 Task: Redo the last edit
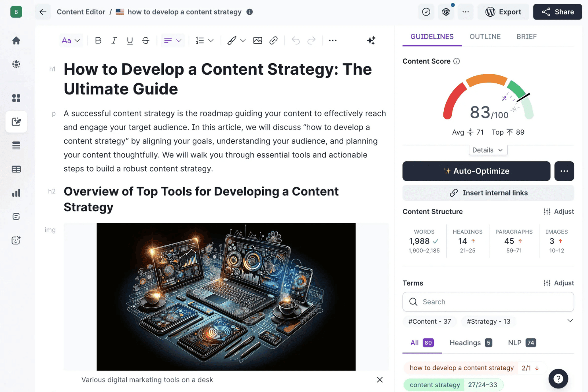[311, 41]
